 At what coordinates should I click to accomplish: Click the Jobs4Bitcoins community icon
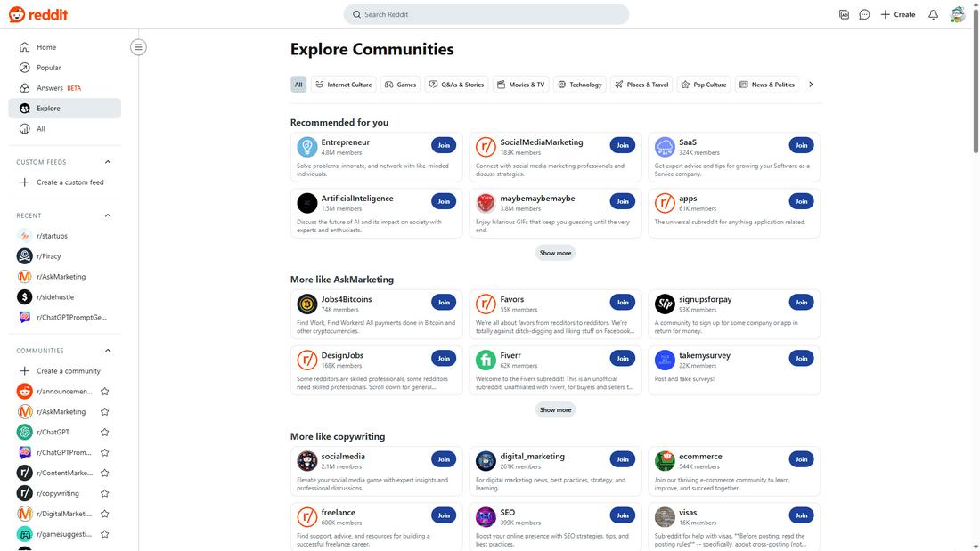tap(306, 304)
